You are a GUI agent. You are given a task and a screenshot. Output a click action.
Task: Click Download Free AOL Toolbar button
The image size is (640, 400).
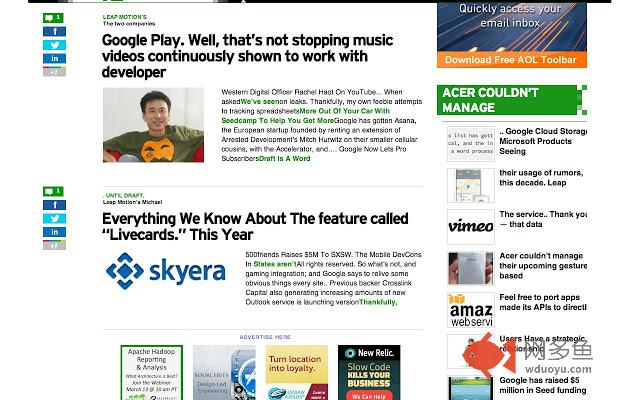[x=511, y=60]
